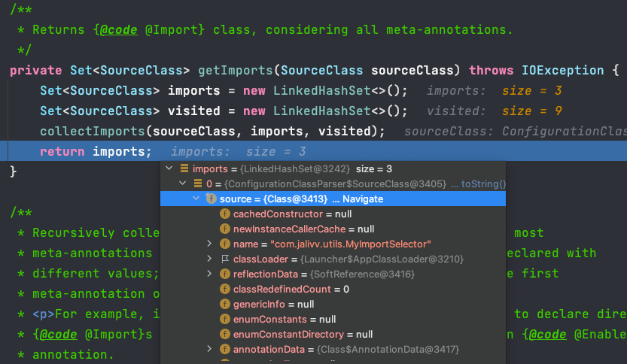
Task: Select the annotationData Class$AnnotationData@3417 row
Action: 333,349
